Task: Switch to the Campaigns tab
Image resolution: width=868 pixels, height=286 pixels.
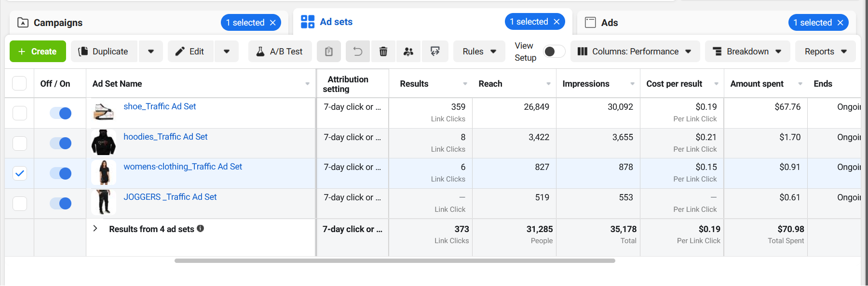Action: [x=58, y=23]
